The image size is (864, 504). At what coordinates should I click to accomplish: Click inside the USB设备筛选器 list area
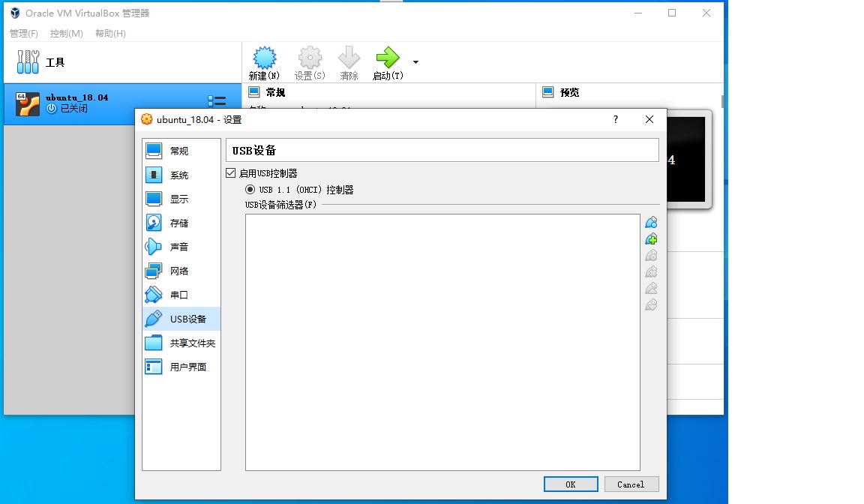click(x=442, y=342)
